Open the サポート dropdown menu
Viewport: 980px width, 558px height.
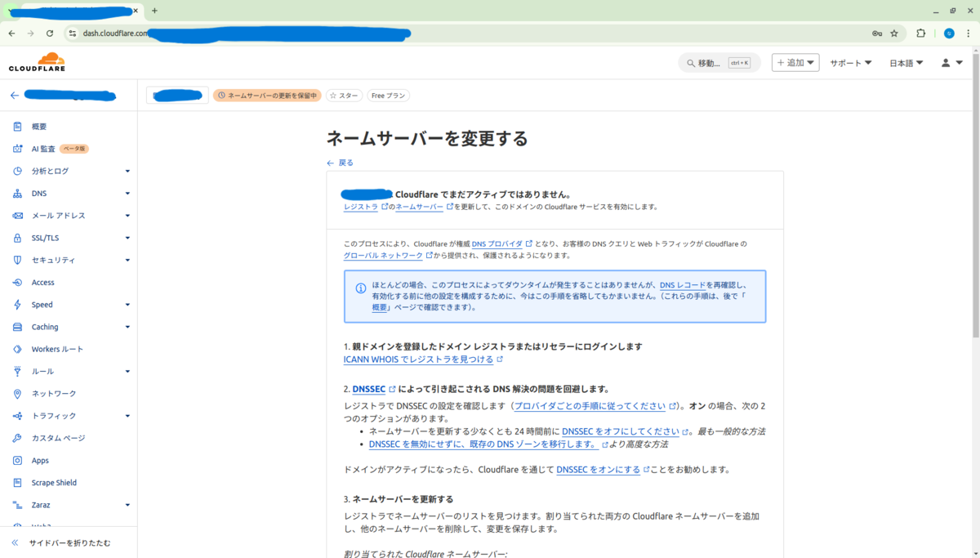(851, 63)
